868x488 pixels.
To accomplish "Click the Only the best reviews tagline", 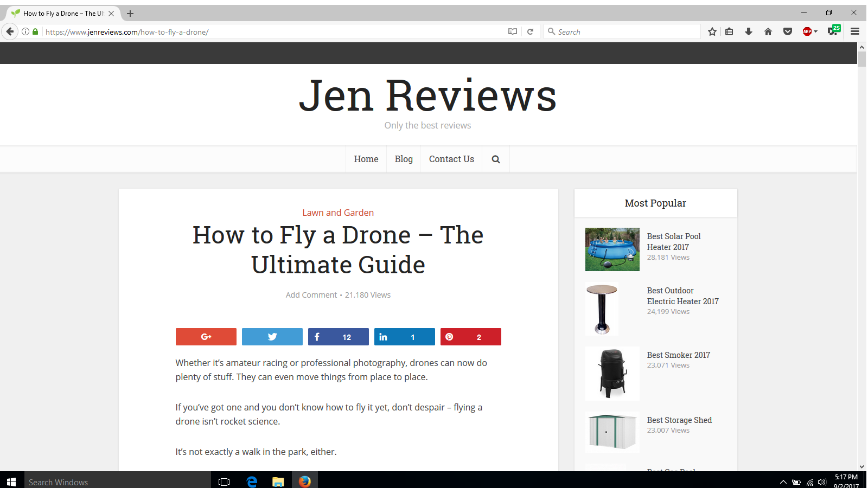I will coord(427,125).
